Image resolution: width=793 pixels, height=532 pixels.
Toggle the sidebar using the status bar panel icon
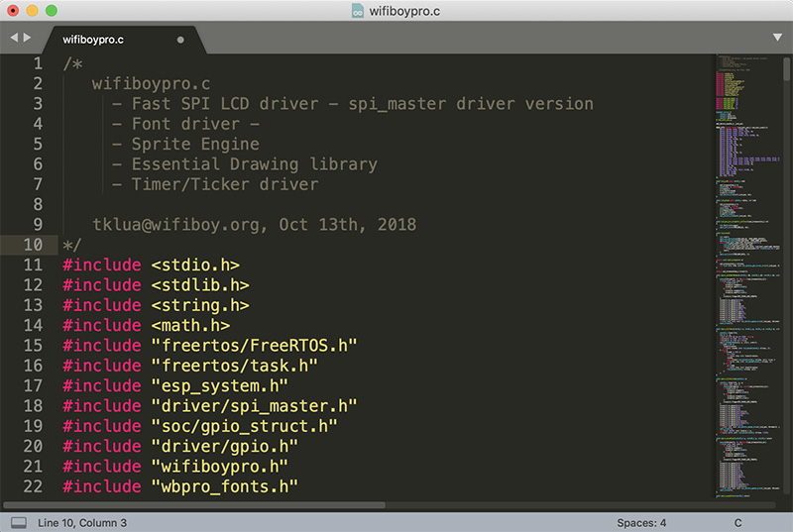[x=19, y=522]
